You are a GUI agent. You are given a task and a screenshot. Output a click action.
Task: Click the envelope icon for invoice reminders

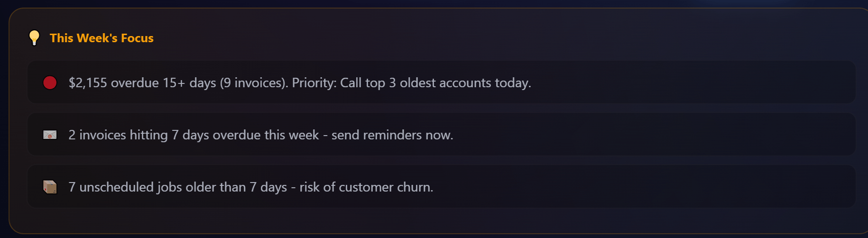click(x=50, y=135)
